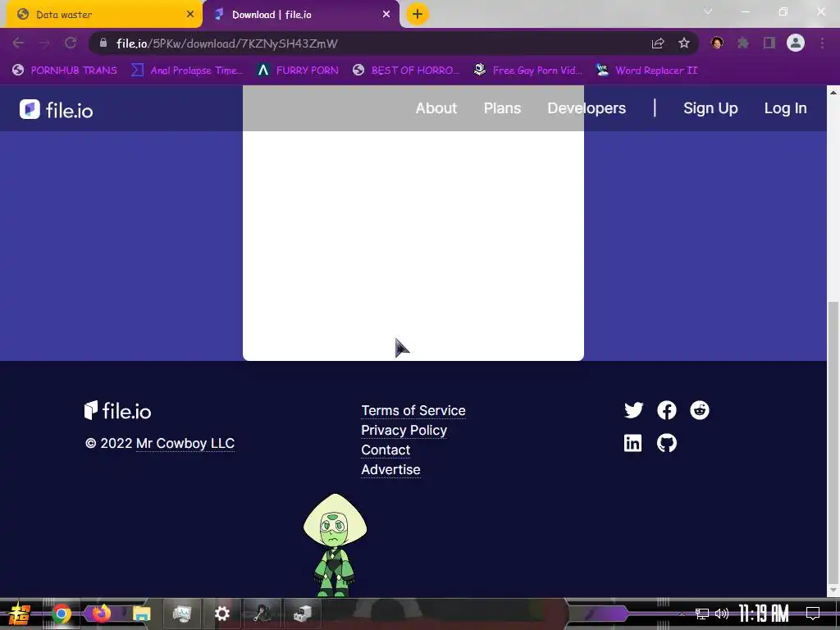View site info via lock icon
Image resolution: width=840 pixels, height=630 pixels.
pyautogui.click(x=103, y=43)
